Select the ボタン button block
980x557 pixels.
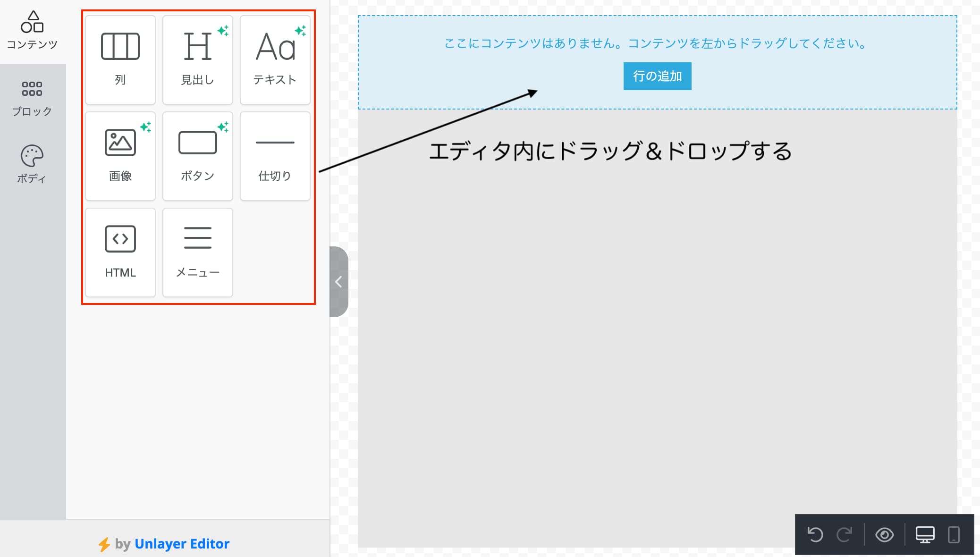198,156
